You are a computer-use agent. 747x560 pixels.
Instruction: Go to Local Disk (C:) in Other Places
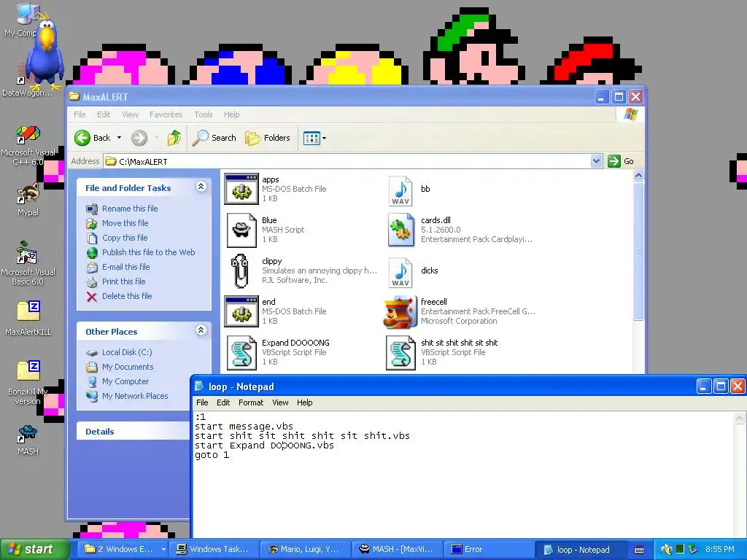coord(127,352)
